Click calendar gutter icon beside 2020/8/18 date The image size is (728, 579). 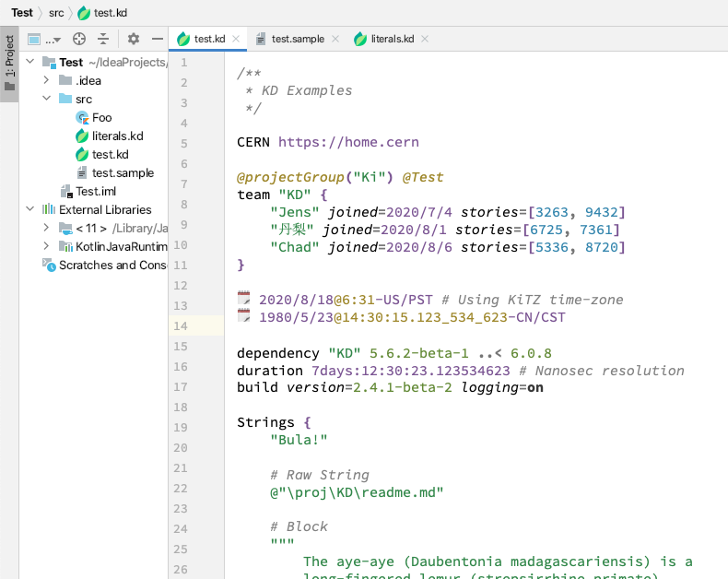tap(244, 299)
